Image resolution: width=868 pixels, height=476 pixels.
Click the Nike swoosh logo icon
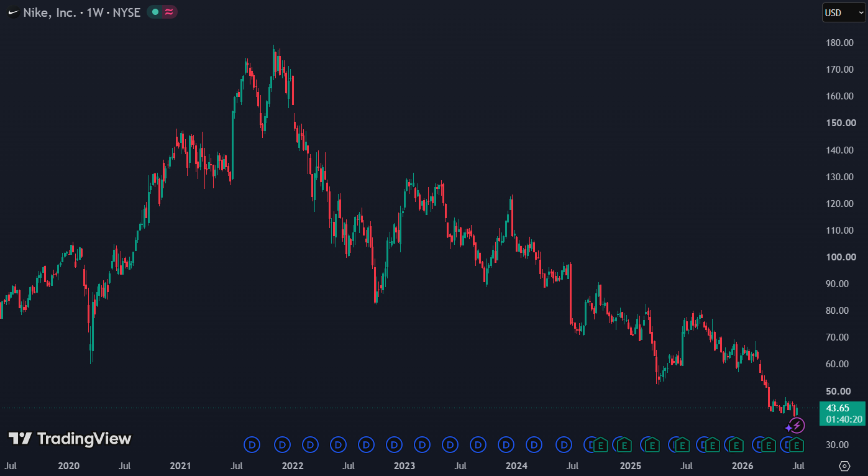tap(13, 12)
